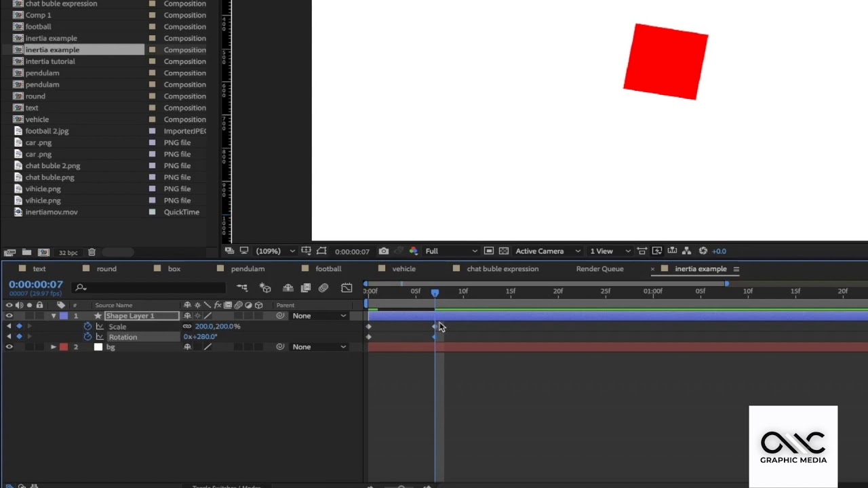Viewport: 868px width, 488px height.
Task: Take a snapshot with the camera icon
Action: coord(384,251)
